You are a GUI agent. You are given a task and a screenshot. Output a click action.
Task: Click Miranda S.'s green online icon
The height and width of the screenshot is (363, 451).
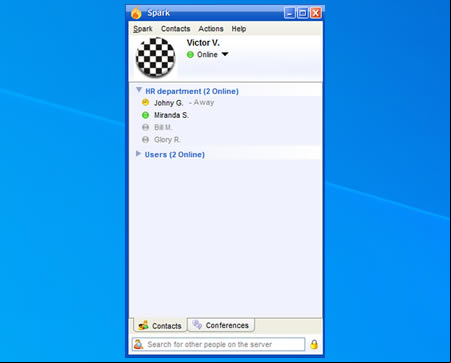tap(145, 115)
